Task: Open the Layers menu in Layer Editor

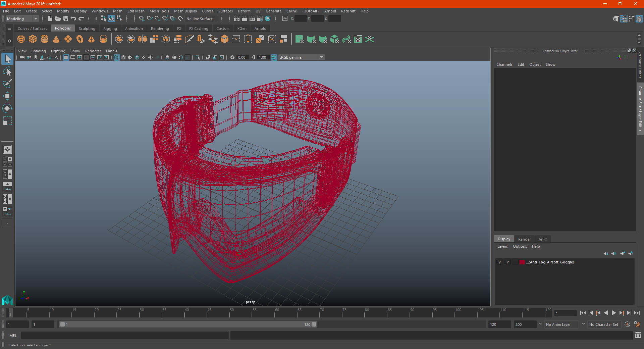Action: pyautogui.click(x=502, y=246)
